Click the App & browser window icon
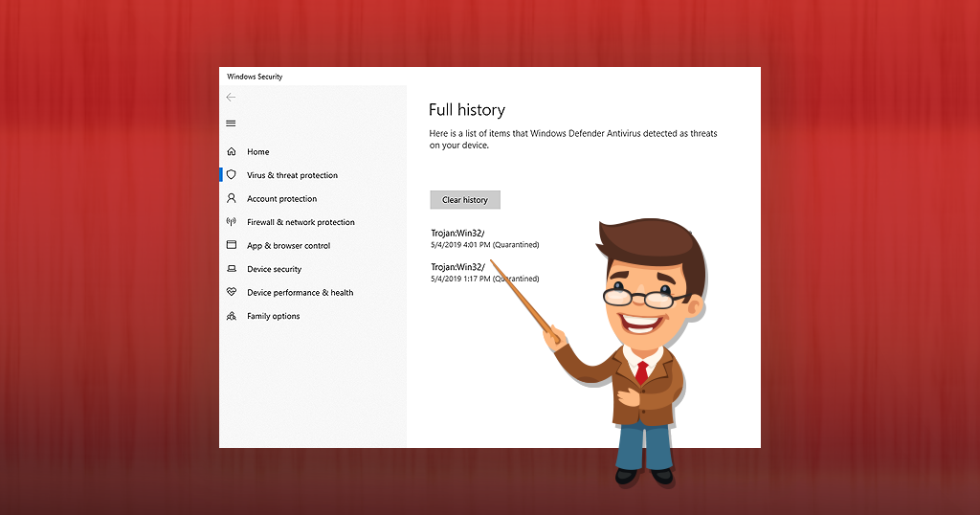 pos(231,246)
